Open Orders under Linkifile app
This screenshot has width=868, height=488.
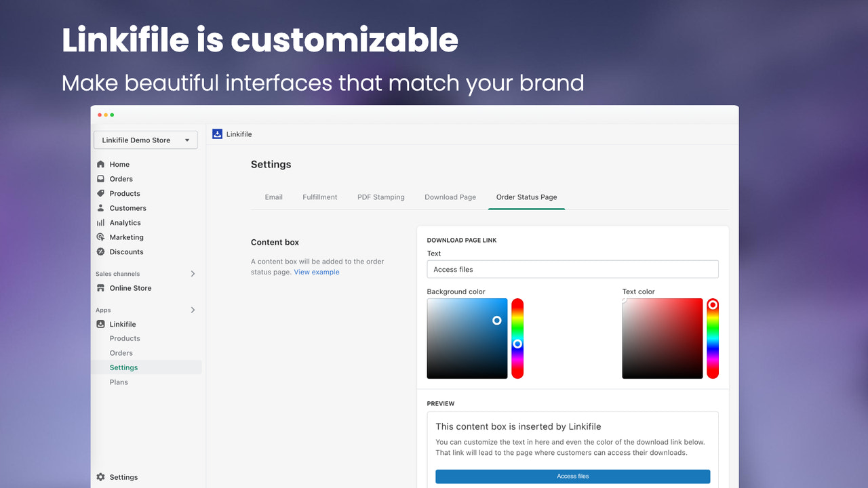pos(121,353)
